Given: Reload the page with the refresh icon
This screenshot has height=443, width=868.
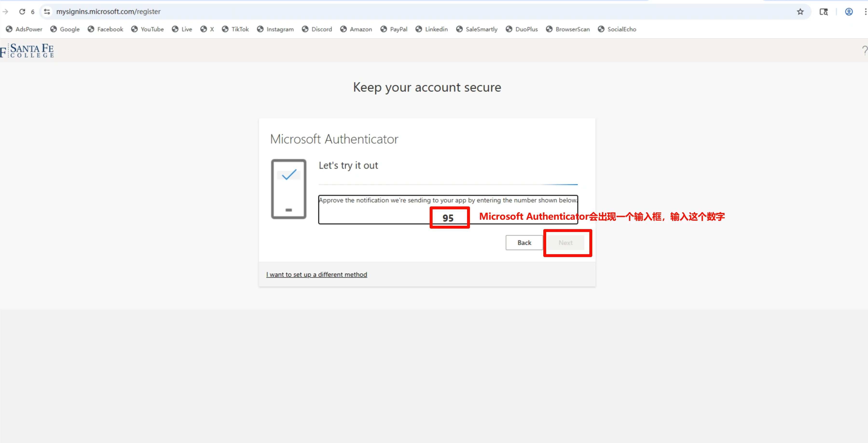Looking at the screenshot, I should (22, 11).
